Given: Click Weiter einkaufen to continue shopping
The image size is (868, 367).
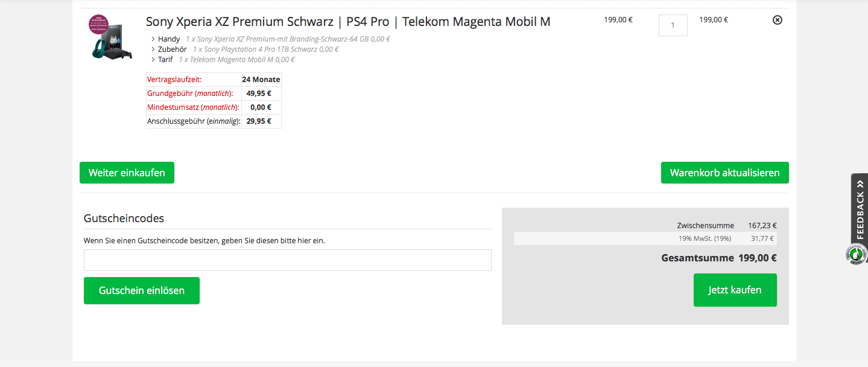Looking at the screenshot, I should click(127, 173).
